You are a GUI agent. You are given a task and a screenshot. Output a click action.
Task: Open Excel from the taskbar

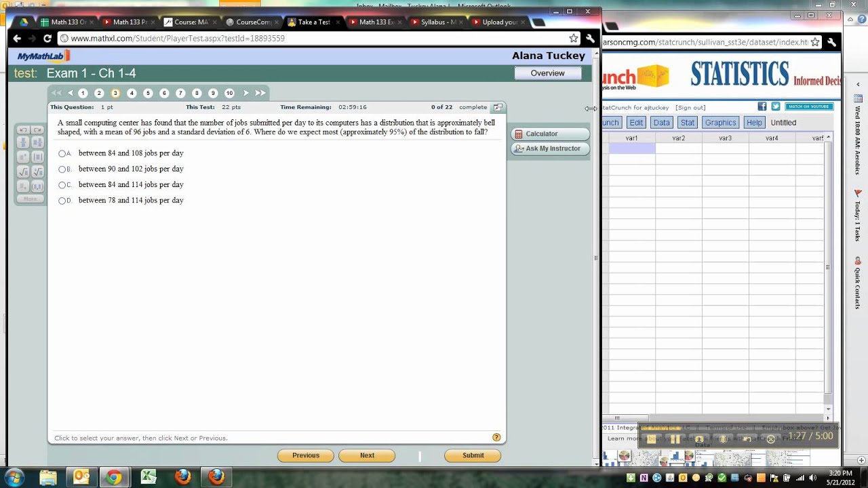point(149,477)
